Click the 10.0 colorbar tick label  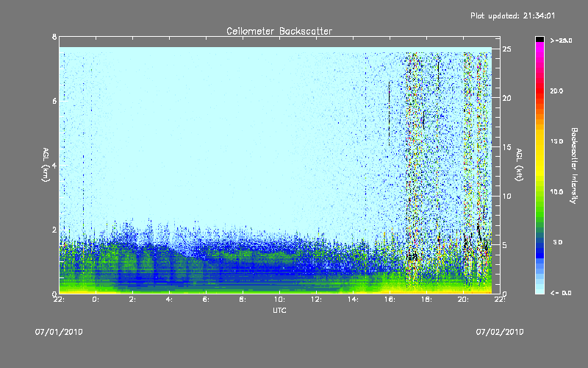pyautogui.click(x=556, y=192)
